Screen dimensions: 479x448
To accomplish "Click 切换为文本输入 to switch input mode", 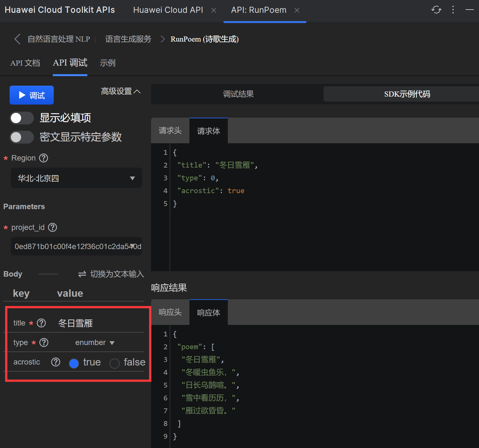I will [111, 274].
